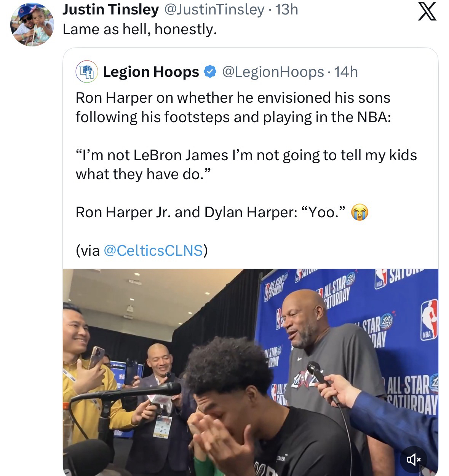Screen dimensions: 449x476
Task: Click the "Ron Harper Jr. and Dylan Harper" line
Action: (211, 212)
